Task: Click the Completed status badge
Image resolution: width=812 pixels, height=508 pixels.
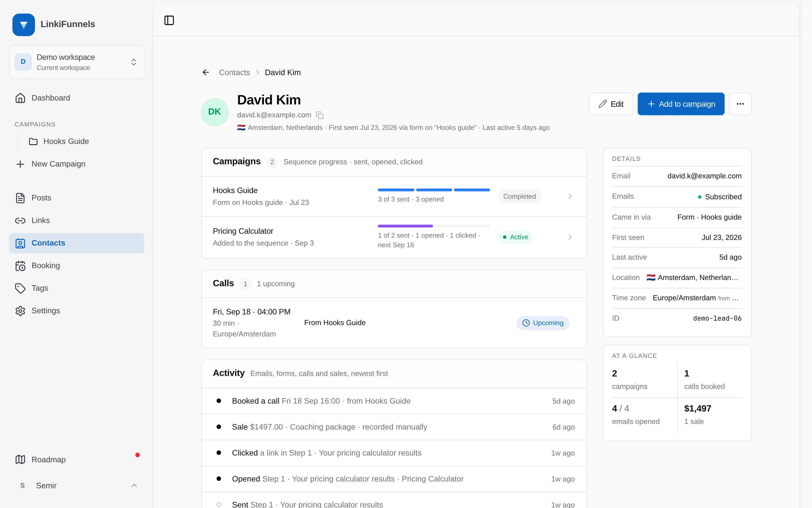Action: 519,196
